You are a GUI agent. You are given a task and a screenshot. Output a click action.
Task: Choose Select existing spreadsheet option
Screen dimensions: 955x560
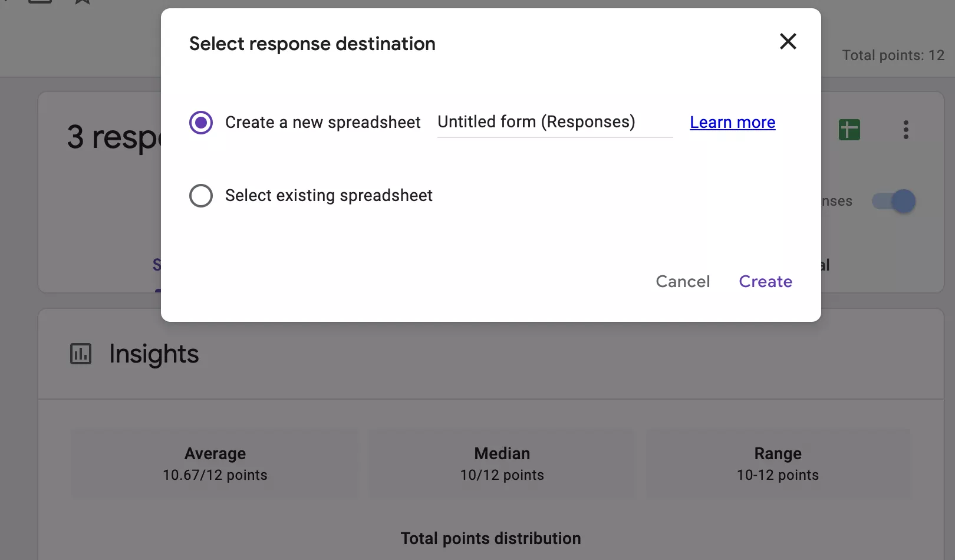201,195
